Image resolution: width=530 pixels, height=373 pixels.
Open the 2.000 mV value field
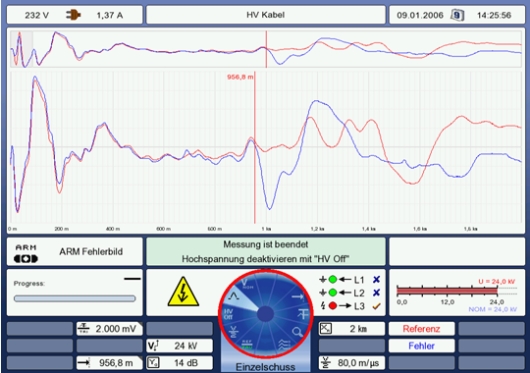point(110,328)
